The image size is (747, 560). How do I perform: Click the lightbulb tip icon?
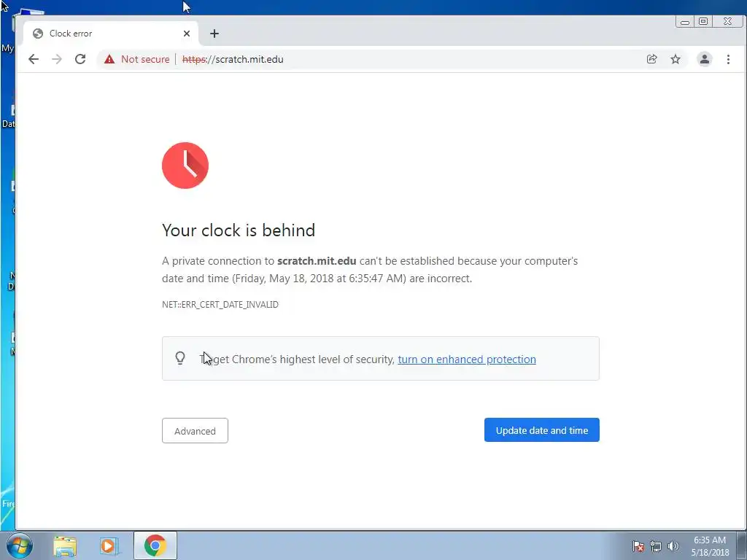click(180, 357)
